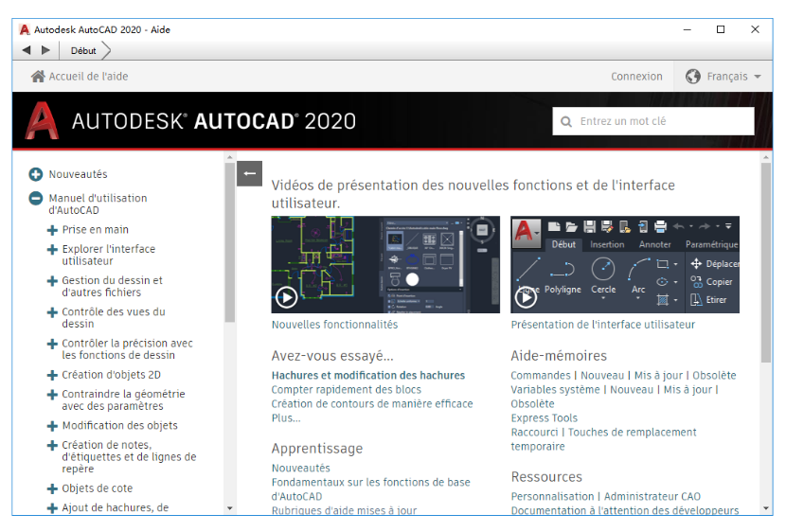Open Nouveautés link under Apprentissage
The width and height of the screenshot is (786, 532).
[301, 468]
